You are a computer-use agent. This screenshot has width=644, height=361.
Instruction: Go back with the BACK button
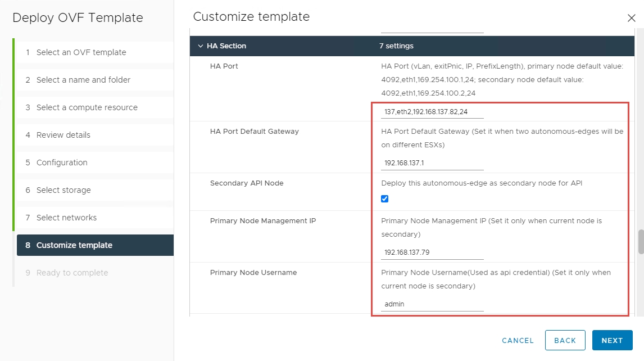pos(565,340)
